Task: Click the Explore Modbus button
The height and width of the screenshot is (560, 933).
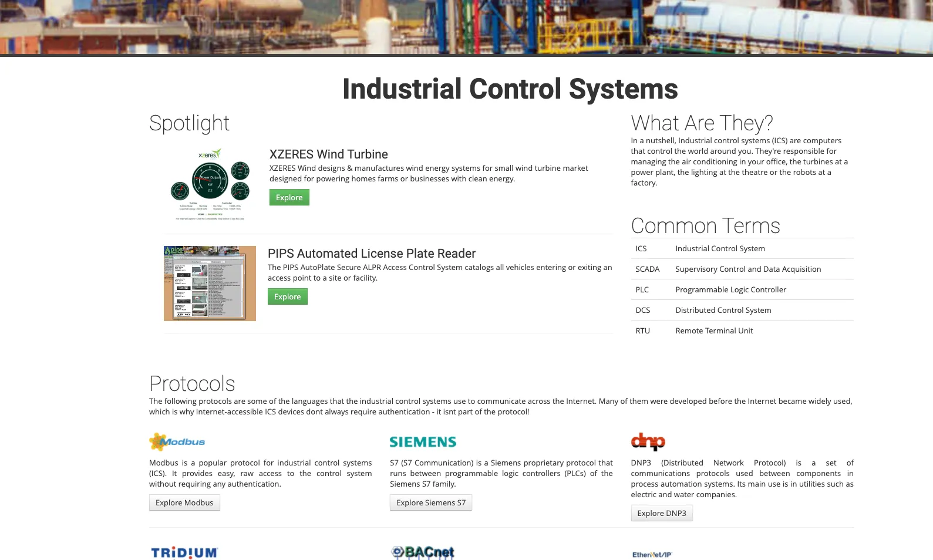Action: (184, 502)
